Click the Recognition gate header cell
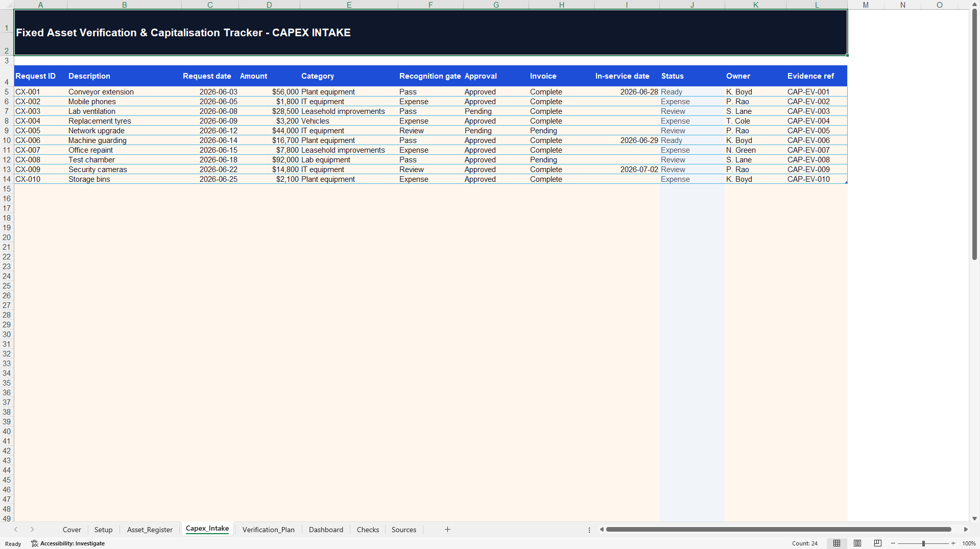The width and height of the screenshot is (980, 549). click(431, 76)
